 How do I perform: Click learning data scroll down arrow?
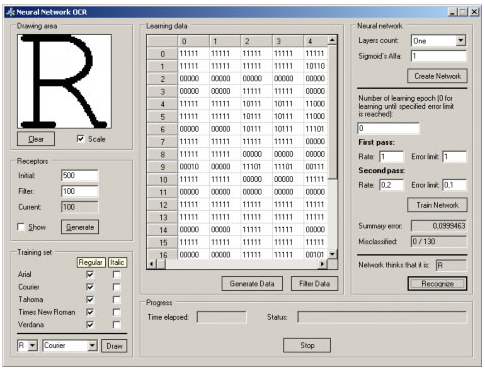(332, 254)
